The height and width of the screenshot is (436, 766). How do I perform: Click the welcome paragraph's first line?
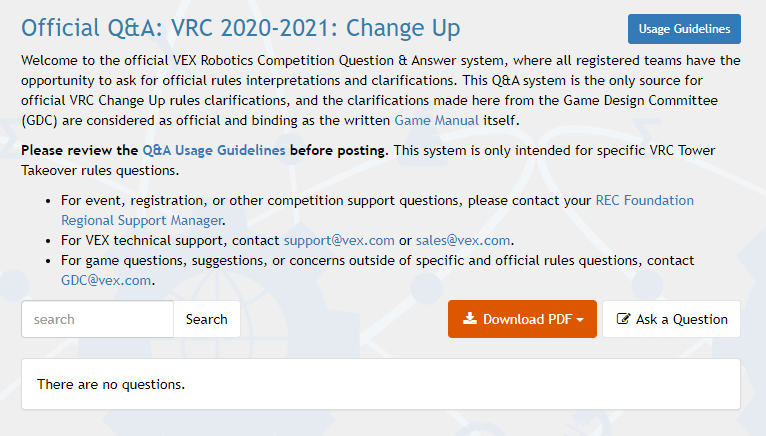click(x=380, y=60)
